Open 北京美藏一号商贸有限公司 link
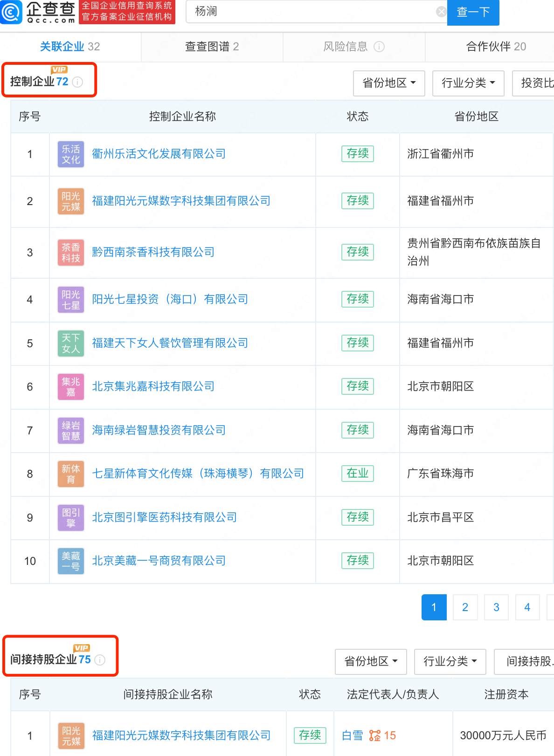Image resolution: width=554 pixels, height=756 pixels. [x=159, y=561]
